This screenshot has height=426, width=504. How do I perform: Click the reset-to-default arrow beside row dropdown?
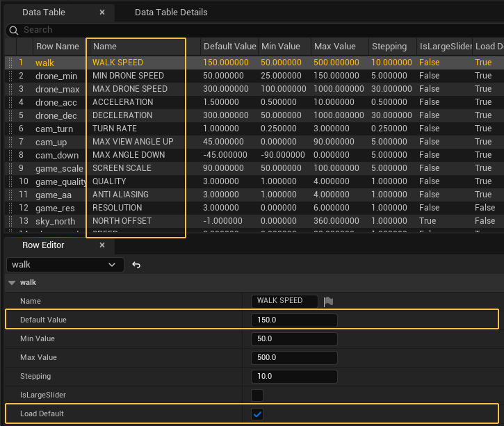click(x=137, y=265)
